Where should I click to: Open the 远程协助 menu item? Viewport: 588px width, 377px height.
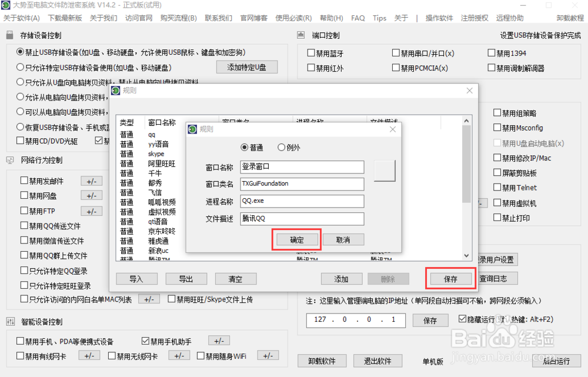(x=510, y=18)
